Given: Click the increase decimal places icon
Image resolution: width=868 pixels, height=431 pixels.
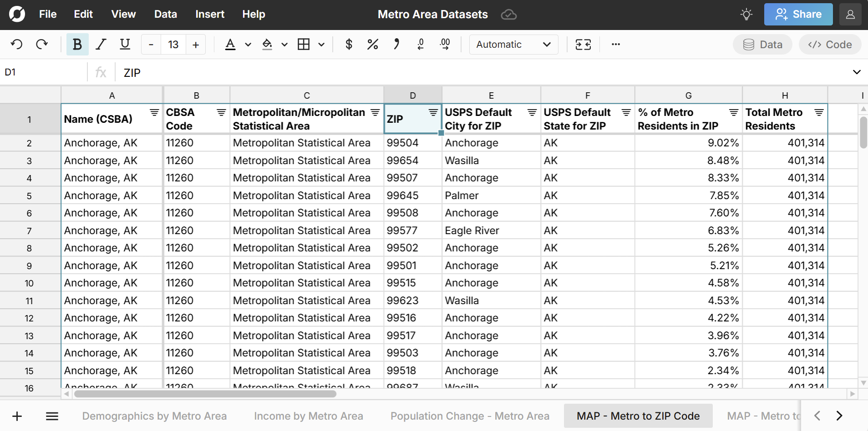Looking at the screenshot, I should [445, 44].
